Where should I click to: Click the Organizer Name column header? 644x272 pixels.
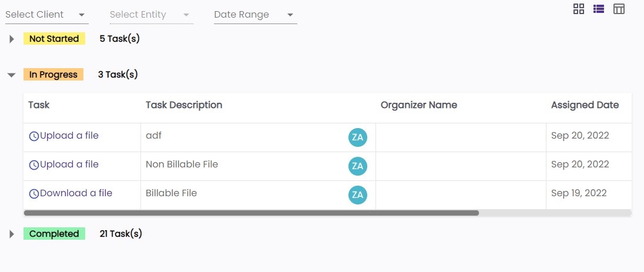click(419, 105)
